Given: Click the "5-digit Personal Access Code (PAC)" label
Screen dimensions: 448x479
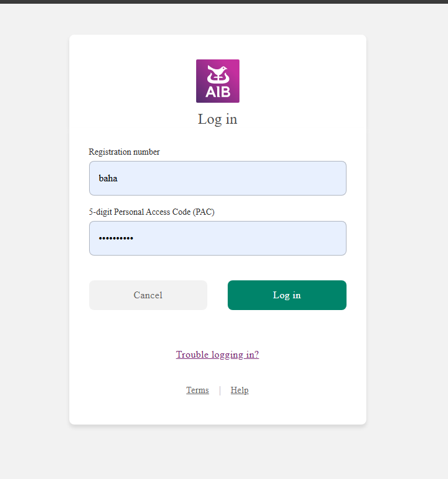Looking at the screenshot, I should [152, 212].
